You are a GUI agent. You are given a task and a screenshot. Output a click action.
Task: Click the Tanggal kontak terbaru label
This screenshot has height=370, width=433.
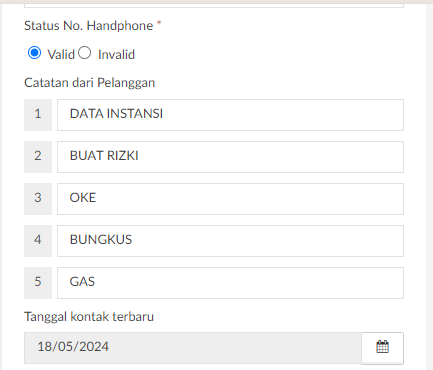coord(89,317)
